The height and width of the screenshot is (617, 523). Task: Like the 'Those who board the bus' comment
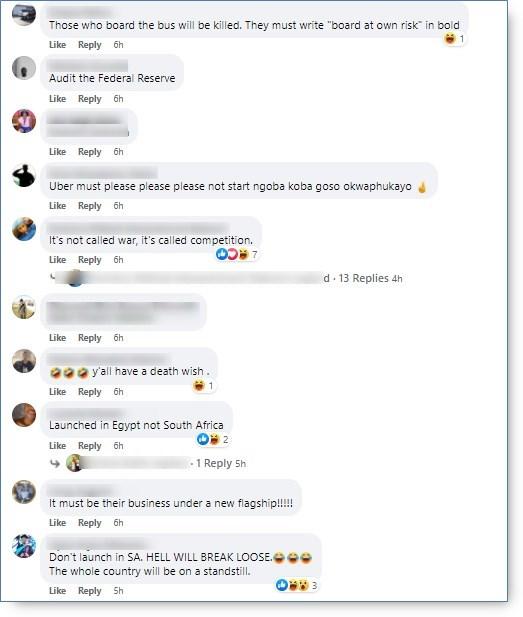click(57, 45)
